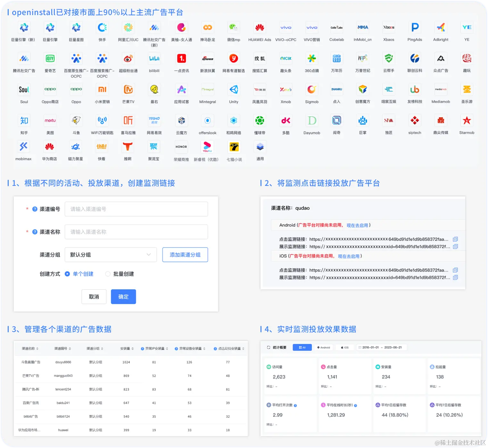Select the 单个创建 radio option

[67, 274]
